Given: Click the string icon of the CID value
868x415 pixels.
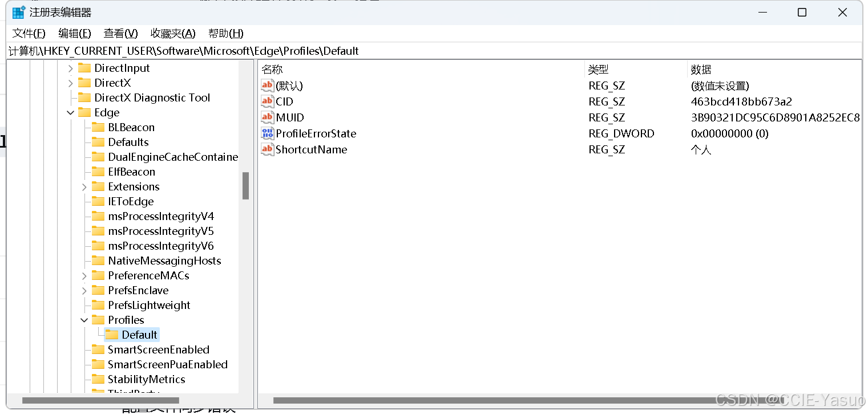Looking at the screenshot, I should [268, 101].
